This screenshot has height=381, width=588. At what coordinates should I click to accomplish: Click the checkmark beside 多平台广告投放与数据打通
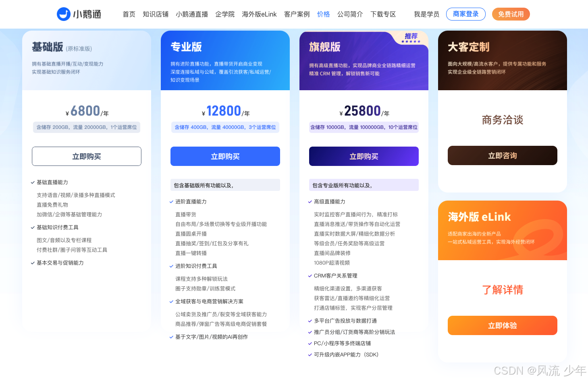coord(310,321)
